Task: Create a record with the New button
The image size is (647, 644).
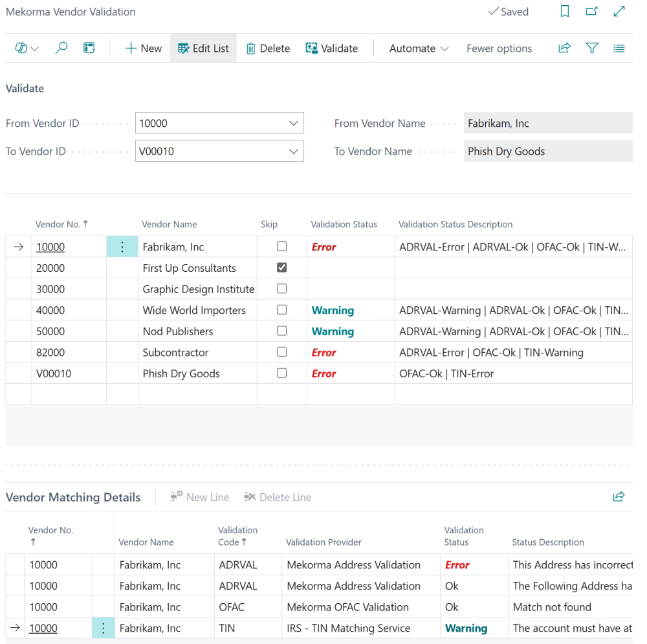Action: coord(142,48)
